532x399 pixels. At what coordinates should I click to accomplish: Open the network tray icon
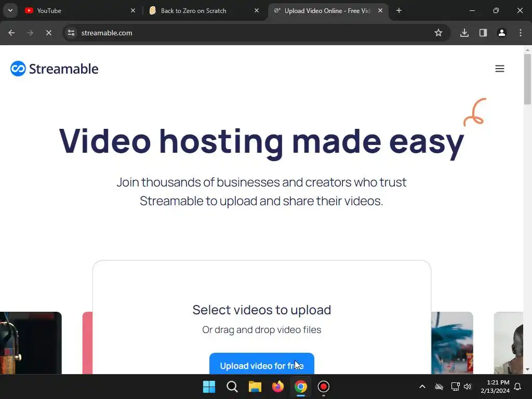tap(455, 387)
